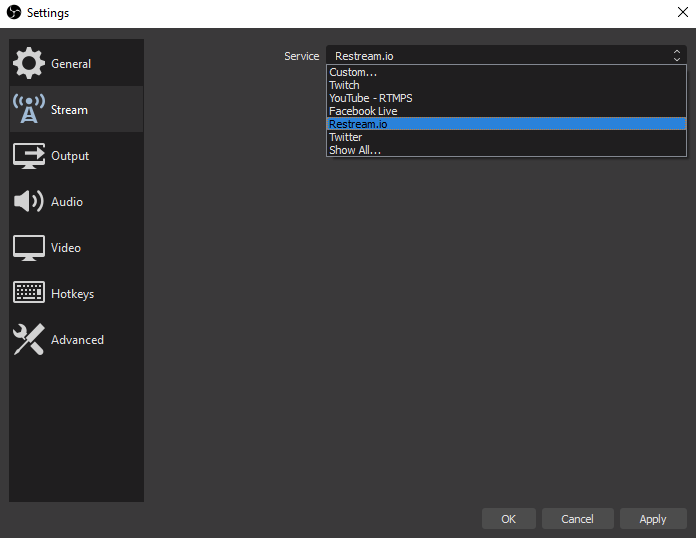Click the OBS logo in title bar

13,13
